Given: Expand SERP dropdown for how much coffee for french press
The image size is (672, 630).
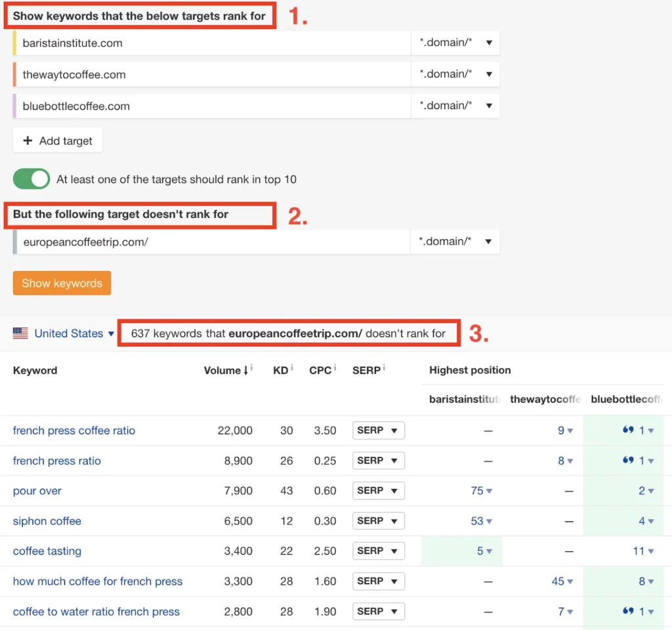Looking at the screenshot, I should point(379,581).
